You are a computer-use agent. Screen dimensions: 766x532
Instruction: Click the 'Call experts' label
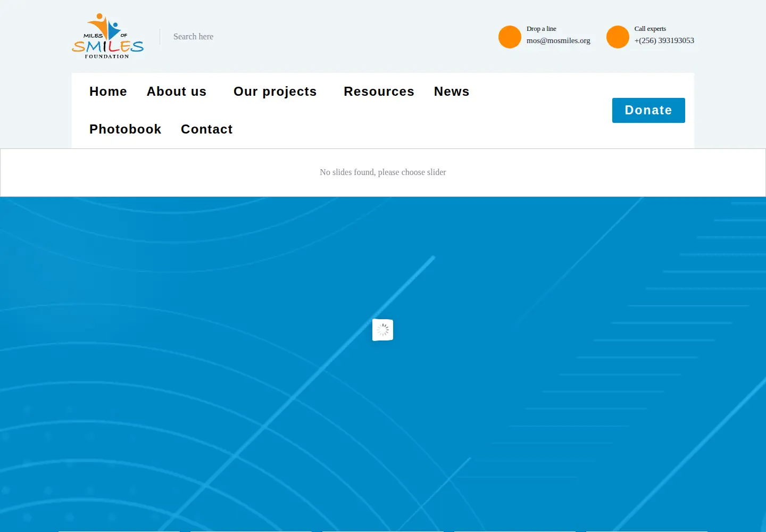tap(650, 29)
